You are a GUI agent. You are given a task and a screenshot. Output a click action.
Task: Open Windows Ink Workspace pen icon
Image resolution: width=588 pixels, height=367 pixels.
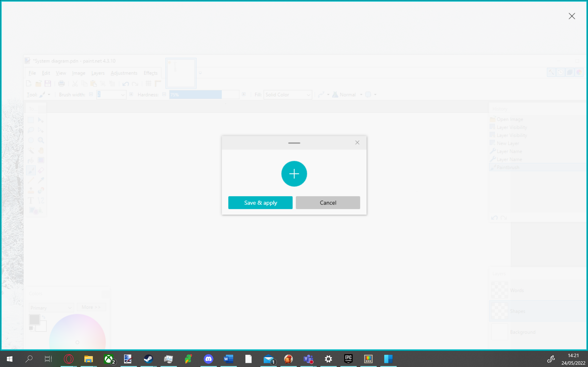pos(551,359)
